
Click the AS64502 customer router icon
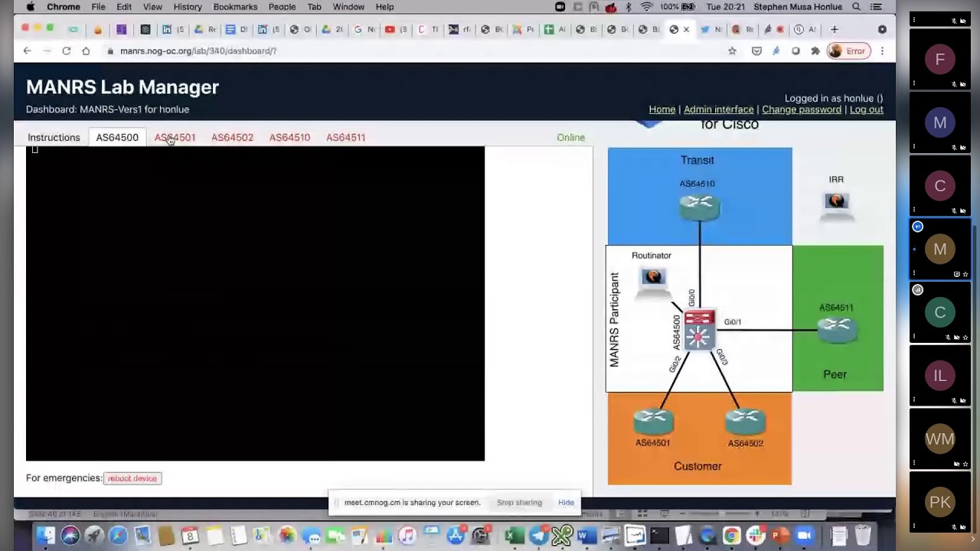pyautogui.click(x=745, y=421)
